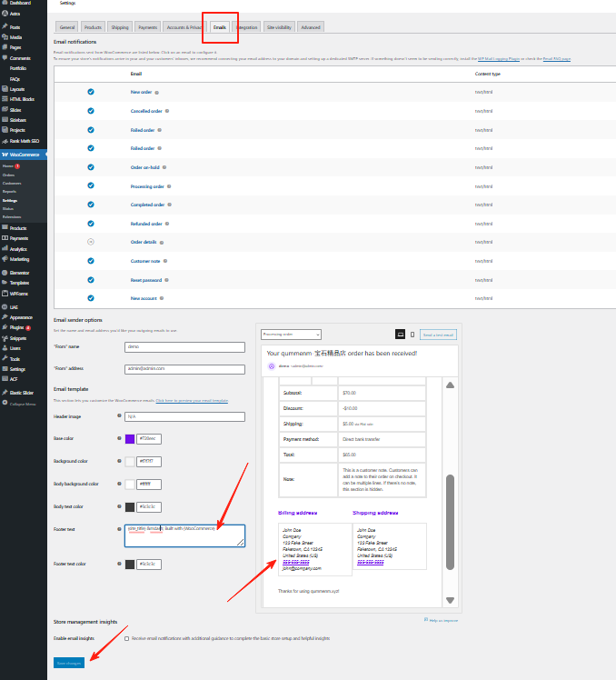The height and width of the screenshot is (680, 616).
Task: Toggle the Order on-hold email status
Action: (x=91, y=167)
